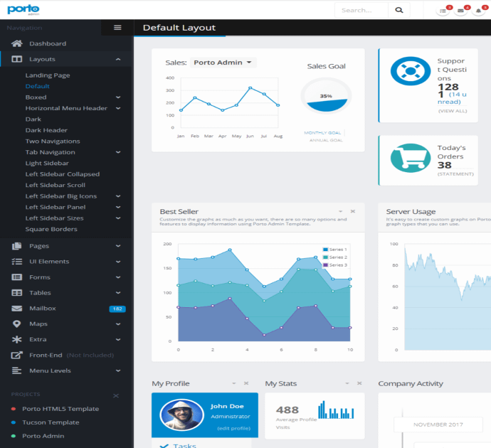Open the notifications bell icon
Screen dimensions: 491x448
coord(478,10)
